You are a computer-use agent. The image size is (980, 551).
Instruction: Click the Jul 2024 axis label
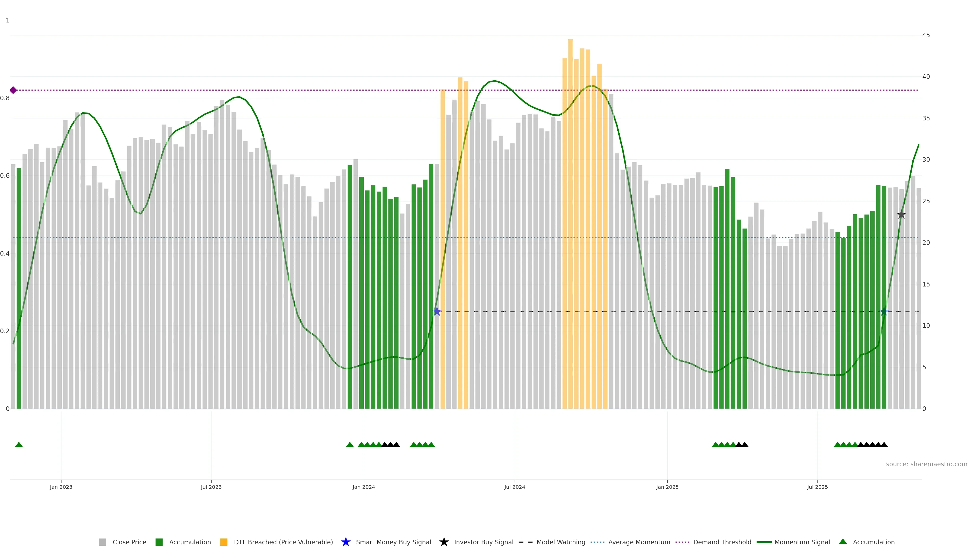point(514,487)
